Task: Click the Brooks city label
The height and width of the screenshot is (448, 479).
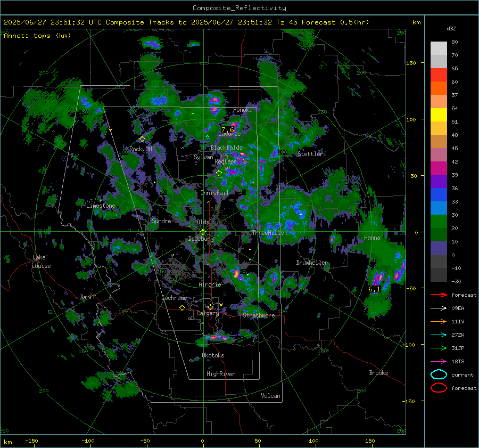Action: click(378, 373)
